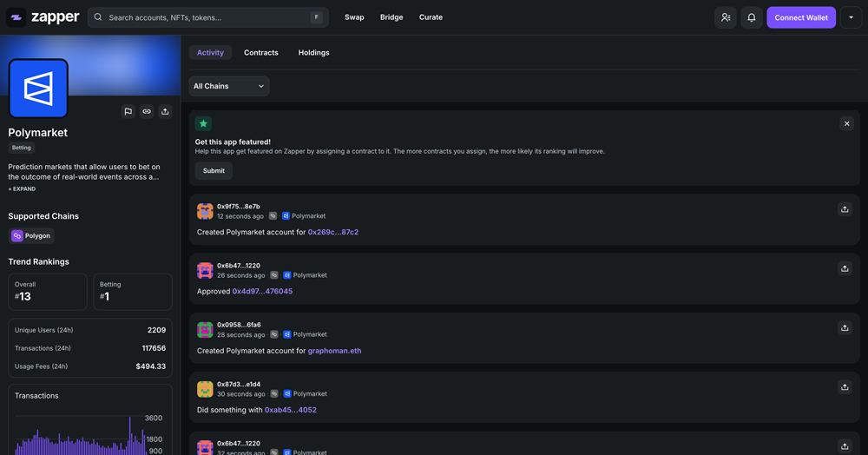The width and height of the screenshot is (868, 455).
Task: Click the Polygon chain badge
Action: click(31, 236)
